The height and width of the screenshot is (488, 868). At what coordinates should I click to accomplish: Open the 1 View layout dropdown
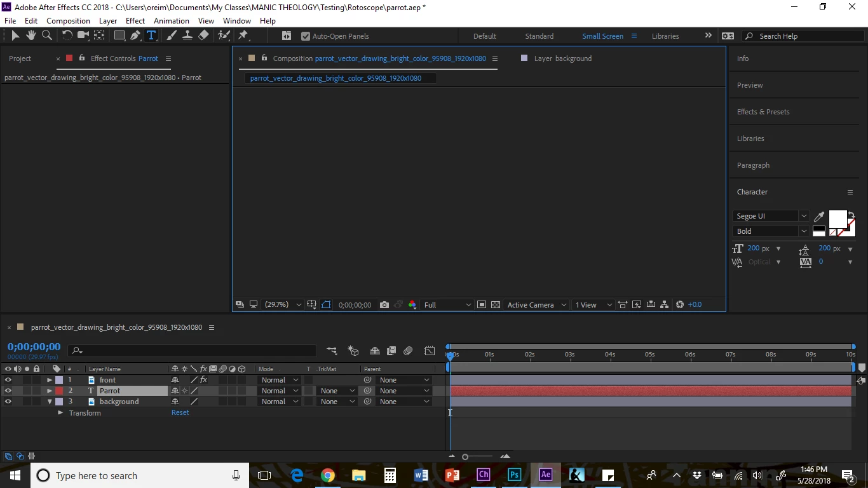(x=593, y=305)
